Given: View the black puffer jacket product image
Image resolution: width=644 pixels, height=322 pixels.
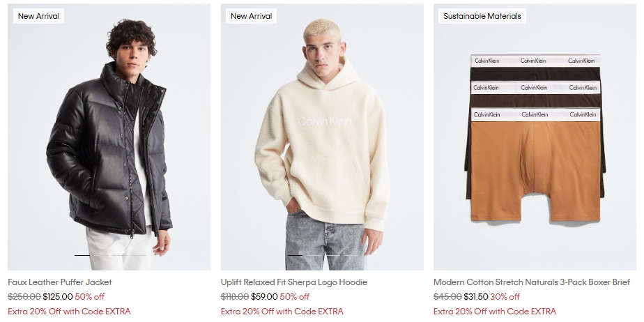Looking at the screenshot, I should click(109, 137).
